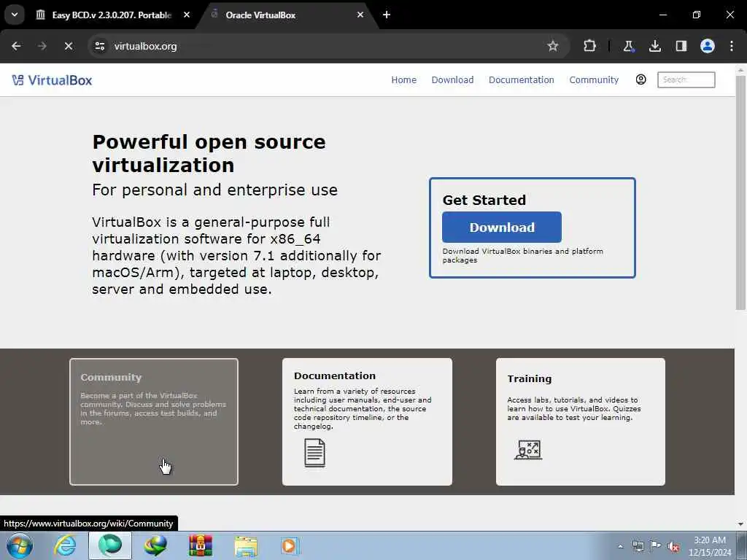Click the page vertical scrollbar thumb
The height and width of the screenshot is (560, 747).
click(740, 192)
